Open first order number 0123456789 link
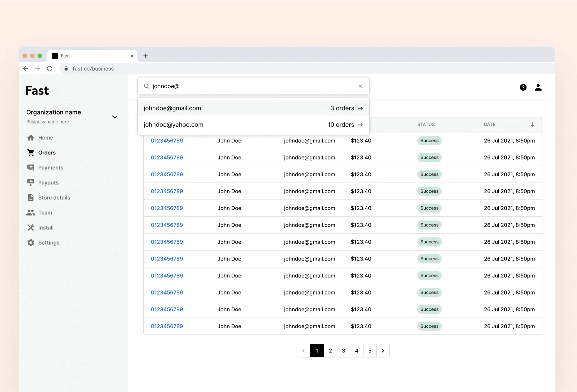 [x=167, y=141]
